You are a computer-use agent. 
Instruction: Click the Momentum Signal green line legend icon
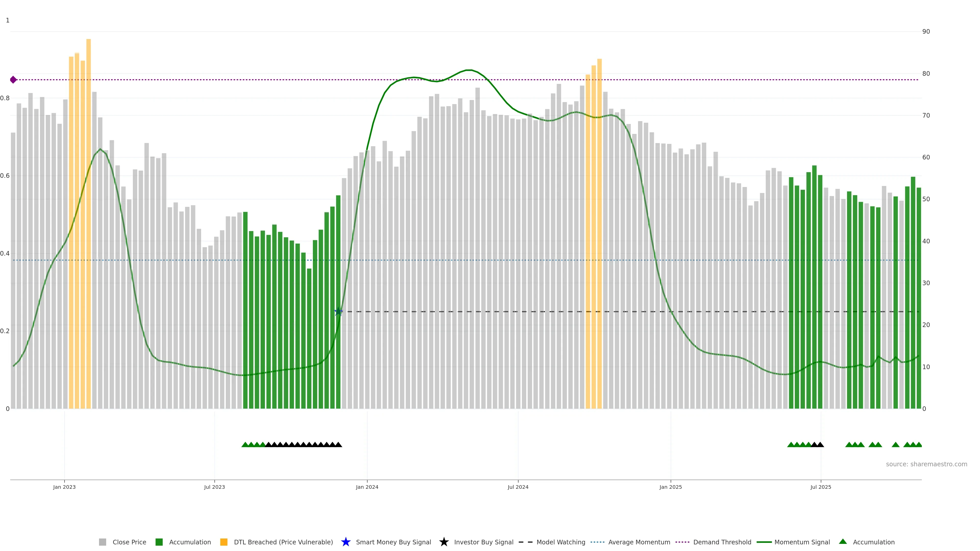coord(764,542)
